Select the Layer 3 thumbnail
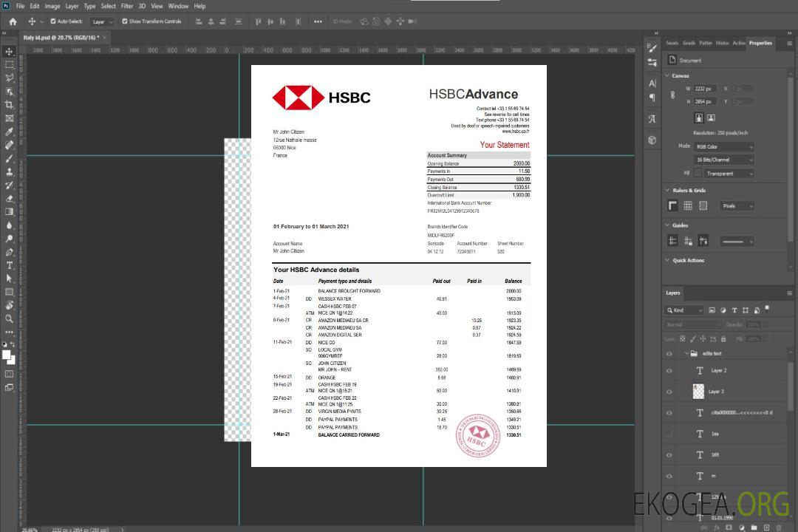The image size is (798, 532). [x=699, y=391]
